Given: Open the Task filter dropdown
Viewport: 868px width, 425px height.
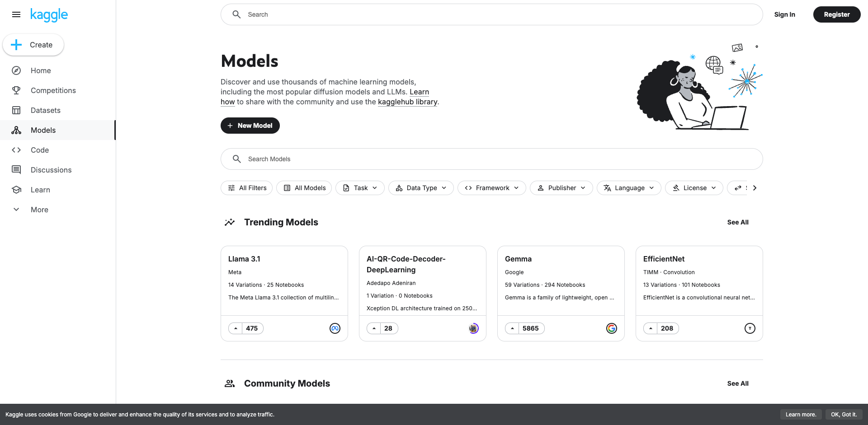Looking at the screenshot, I should pos(360,188).
